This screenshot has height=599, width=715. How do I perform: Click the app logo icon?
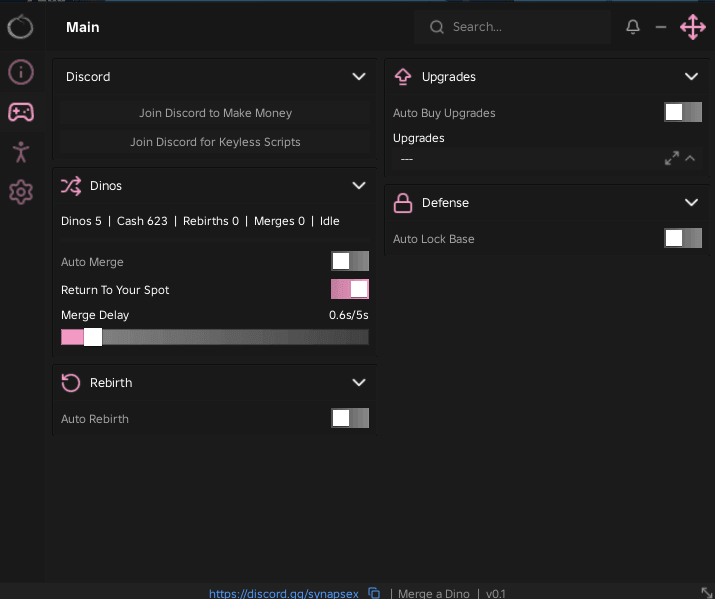(x=21, y=27)
